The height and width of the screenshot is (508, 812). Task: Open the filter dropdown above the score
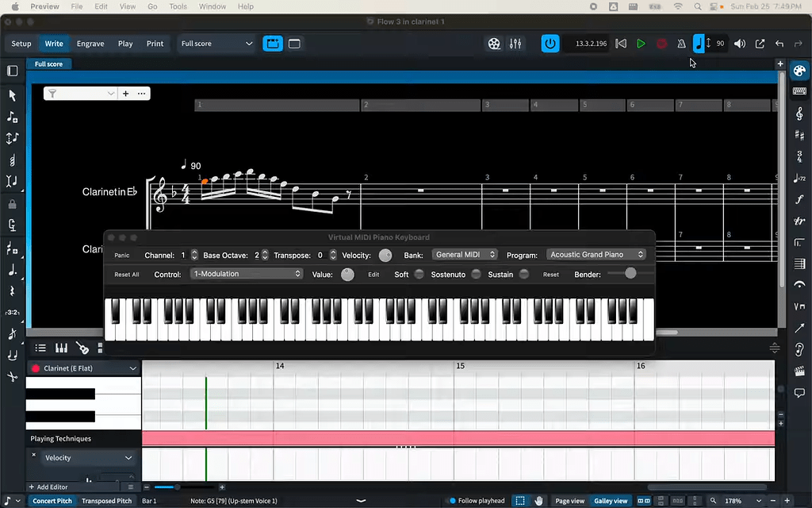pyautogui.click(x=80, y=94)
